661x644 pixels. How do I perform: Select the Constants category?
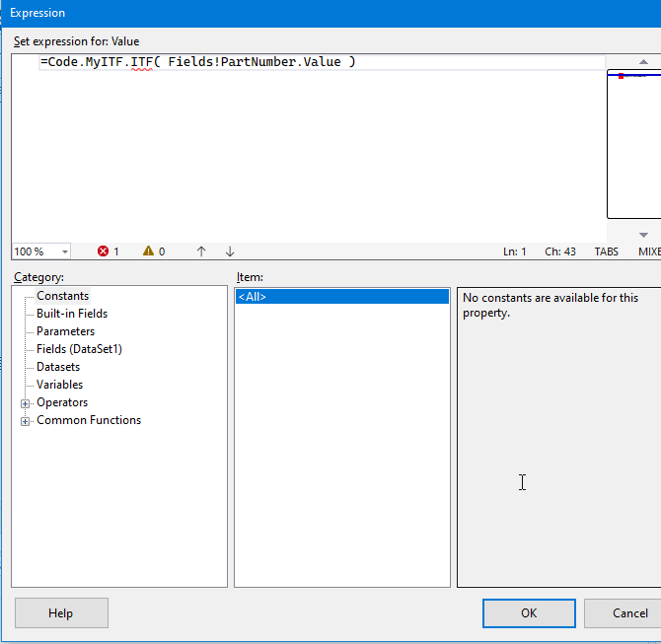click(x=62, y=296)
